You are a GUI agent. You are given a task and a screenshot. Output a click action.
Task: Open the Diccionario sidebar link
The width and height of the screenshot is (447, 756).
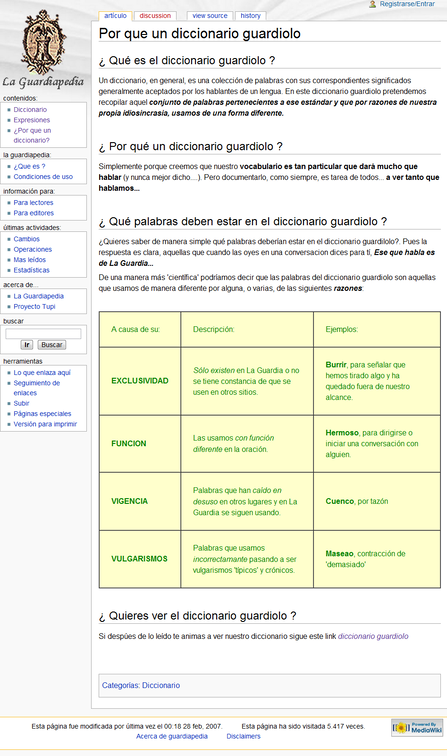[x=30, y=109]
